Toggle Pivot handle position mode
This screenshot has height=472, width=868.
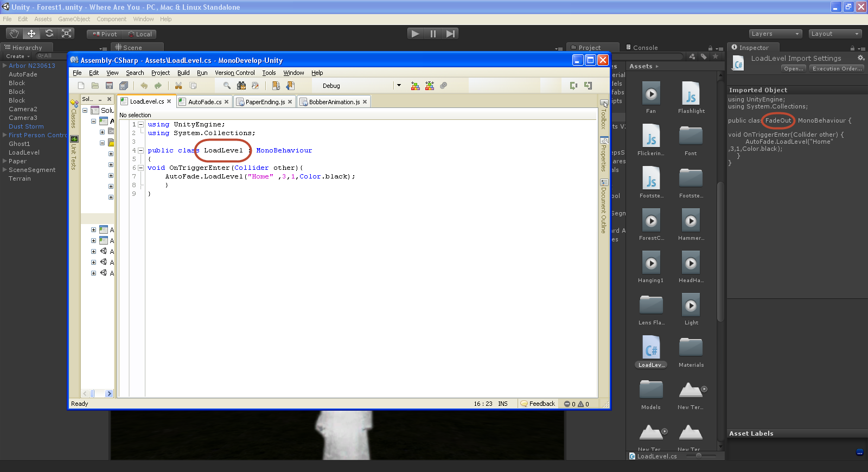pos(104,34)
